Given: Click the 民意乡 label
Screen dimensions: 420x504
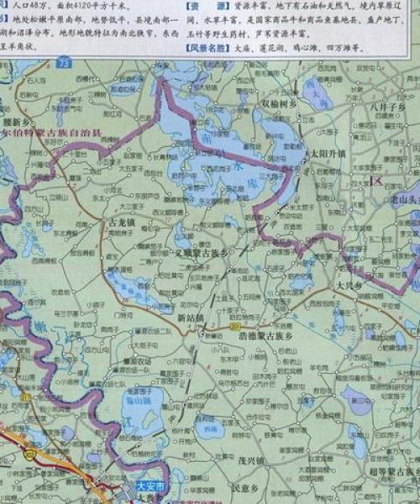Looking at the screenshot, I should point(245,489).
